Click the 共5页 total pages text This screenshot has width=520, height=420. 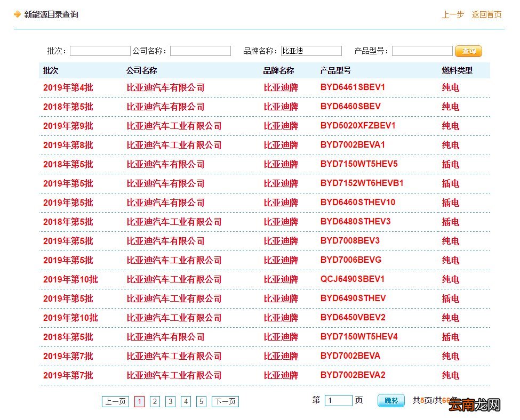(x=422, y=400)
